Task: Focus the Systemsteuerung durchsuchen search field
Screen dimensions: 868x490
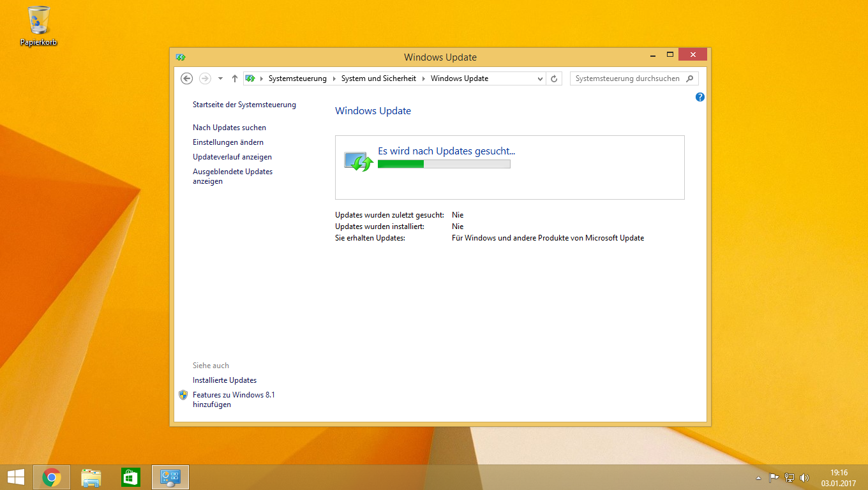Action: coord(628,78)
